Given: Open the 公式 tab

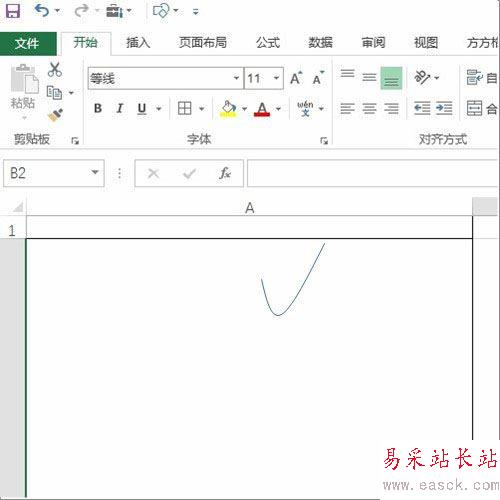Looking at the screenshot, I should [268, 43].
